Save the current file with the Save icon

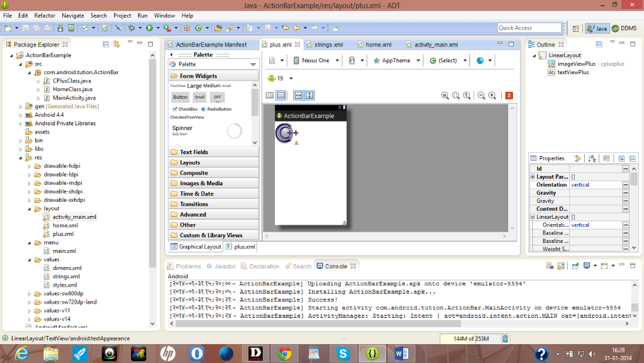(x=25, y=28)
